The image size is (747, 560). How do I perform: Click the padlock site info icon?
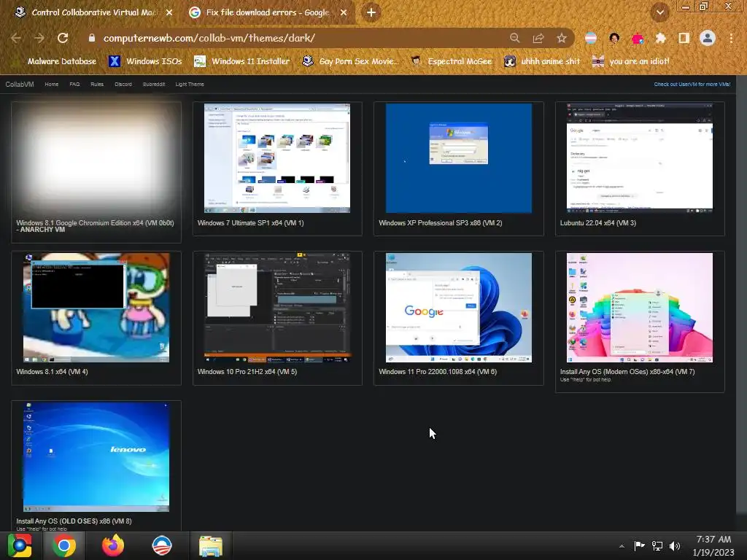tap(91, 38)
